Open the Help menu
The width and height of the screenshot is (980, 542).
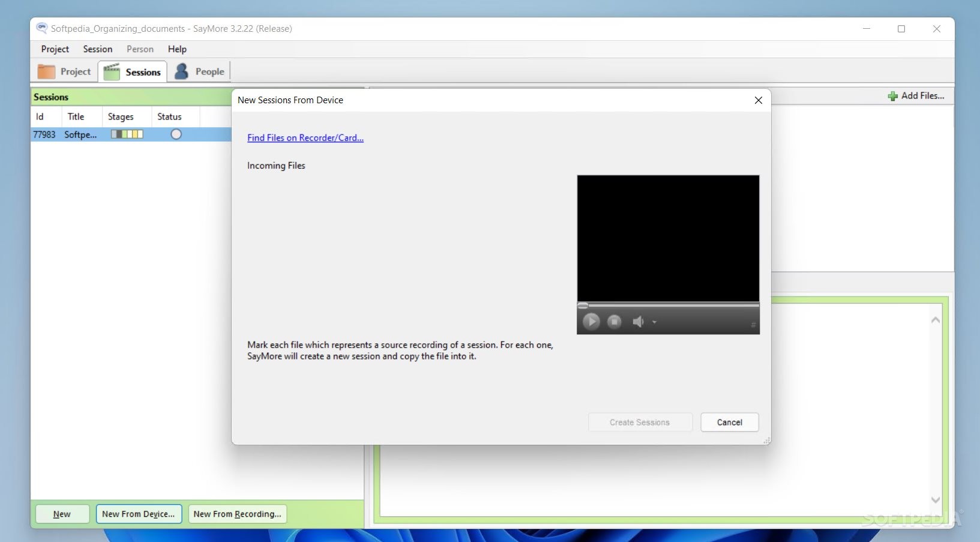[x=177, y=49]
